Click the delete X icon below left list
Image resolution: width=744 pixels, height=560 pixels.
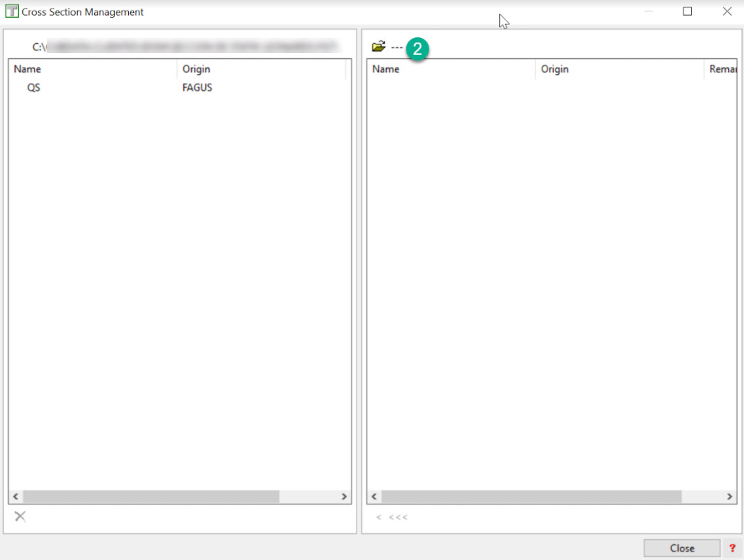coord(20,517)
